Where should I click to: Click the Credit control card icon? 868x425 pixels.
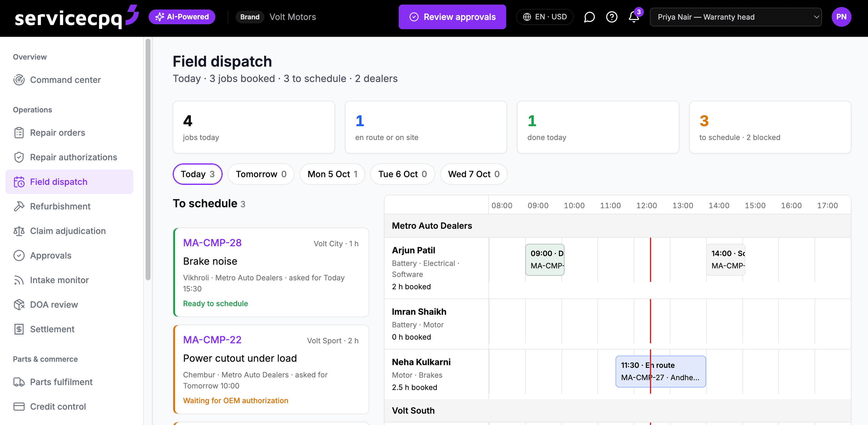pyautogui.click(x=19, y=407)
